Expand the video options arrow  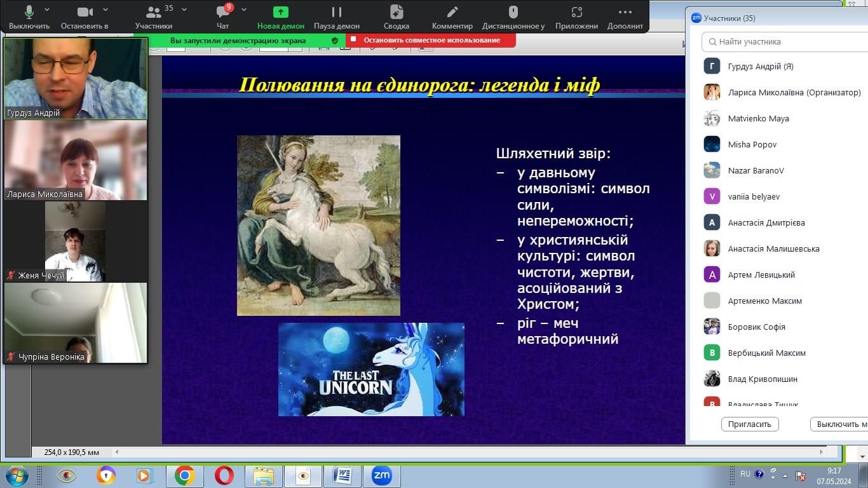pyautogui.click(x=105, y=10)
